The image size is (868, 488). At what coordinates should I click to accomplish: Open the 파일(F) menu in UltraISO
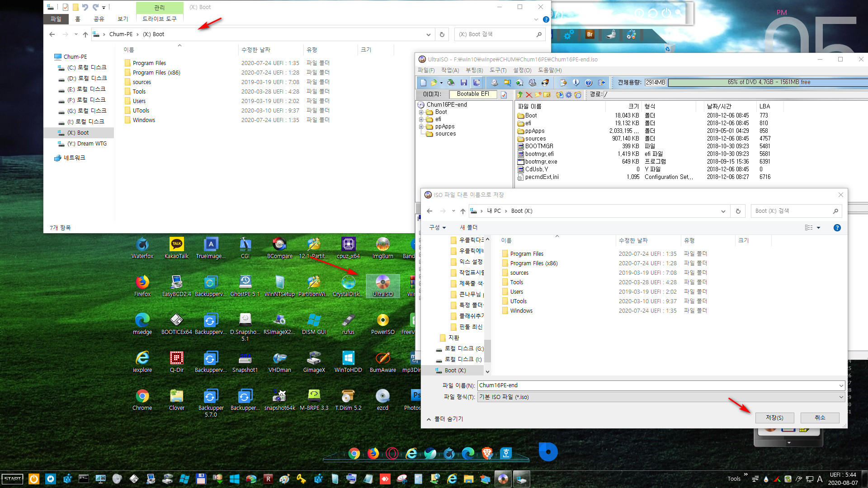pyautogui.click(x=426, y=70)
